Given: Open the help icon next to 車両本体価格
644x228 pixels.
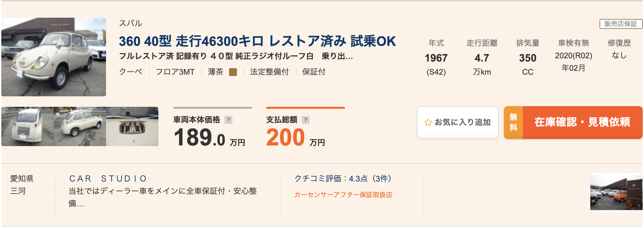Looking at the screenshot, I should click(x=228, y=120).
